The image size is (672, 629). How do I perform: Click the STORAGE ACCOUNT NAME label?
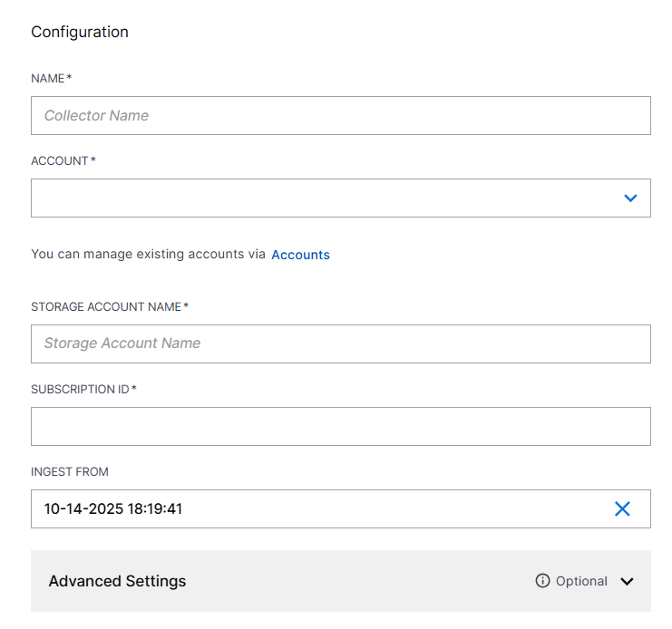coord(105,307)
